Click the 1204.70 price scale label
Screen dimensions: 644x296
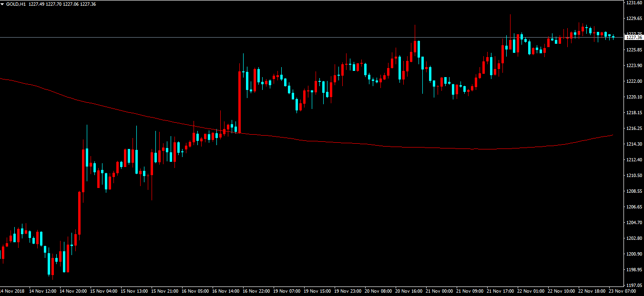coord(634,223)
